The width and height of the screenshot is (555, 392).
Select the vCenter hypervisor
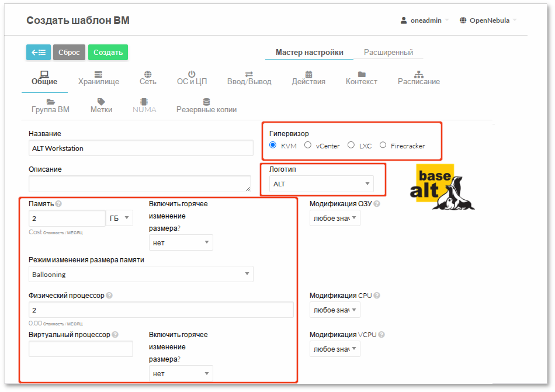[x=308, y=145]
